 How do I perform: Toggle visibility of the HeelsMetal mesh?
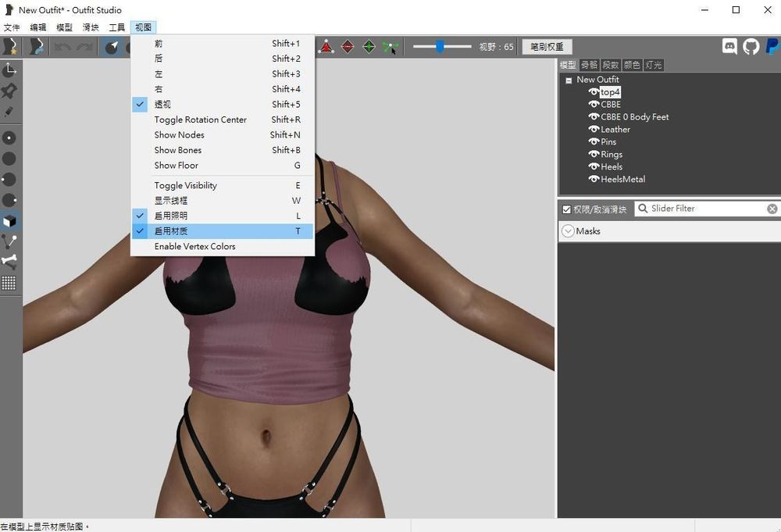click(594, 180)
